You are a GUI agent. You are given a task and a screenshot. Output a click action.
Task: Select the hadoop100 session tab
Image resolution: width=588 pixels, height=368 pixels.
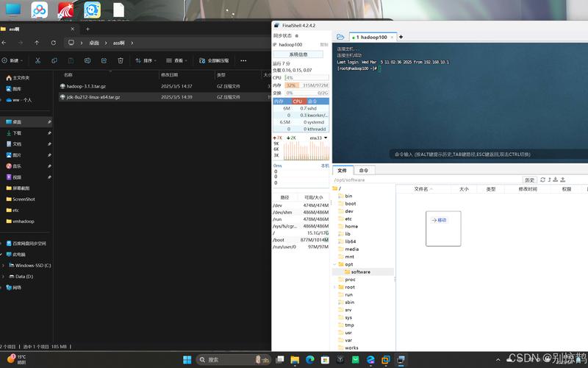[x=373, y=37]
